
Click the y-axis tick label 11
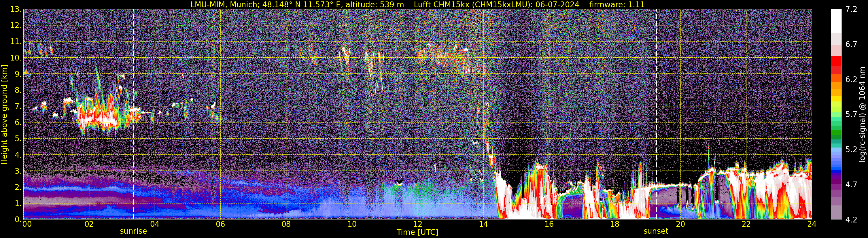pyautogui.click(x=16, y=42)
